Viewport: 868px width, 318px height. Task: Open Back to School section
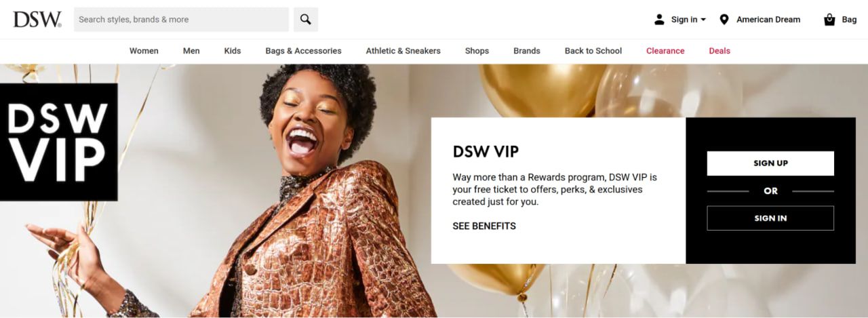click(x=593, y=51)
